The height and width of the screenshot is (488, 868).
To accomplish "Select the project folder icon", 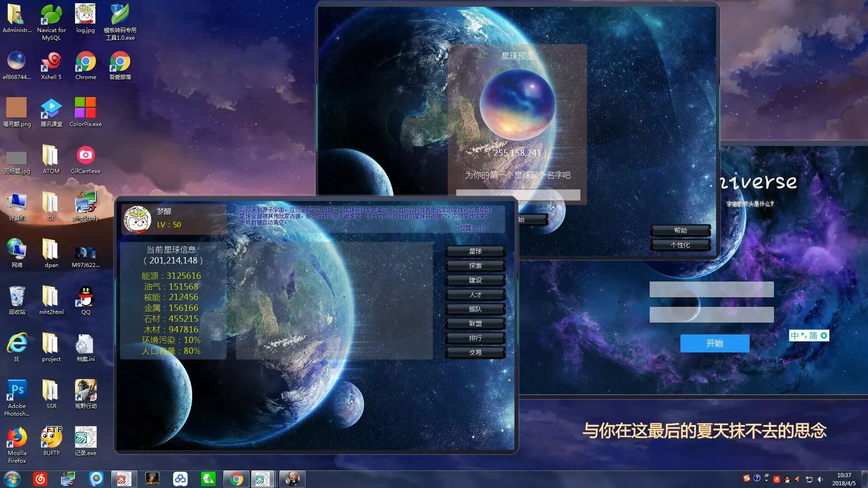I will coord(51,347).
